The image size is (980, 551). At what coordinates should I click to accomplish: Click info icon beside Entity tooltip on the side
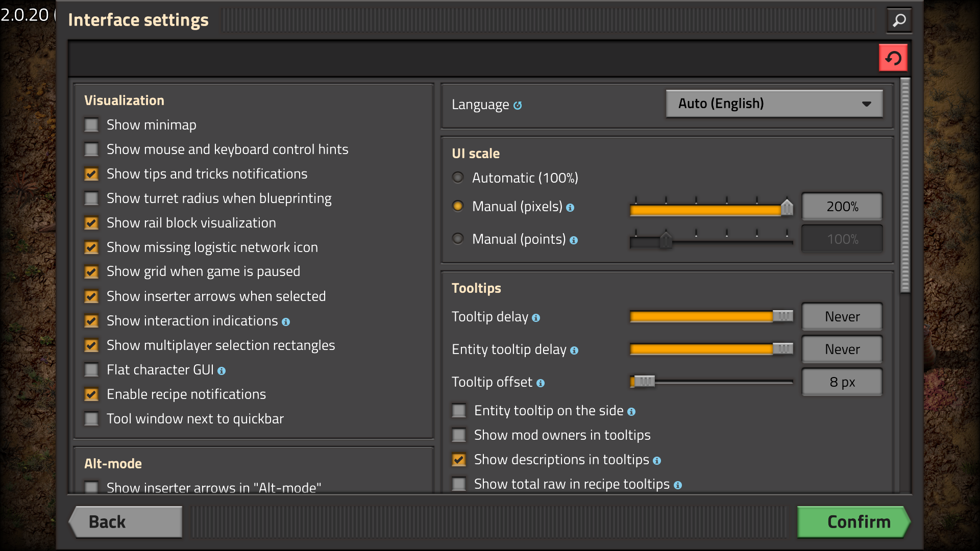click(631, 412)
